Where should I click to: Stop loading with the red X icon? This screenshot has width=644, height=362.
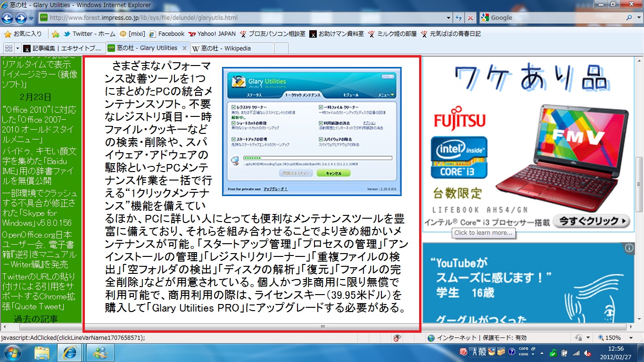(x=470, y=18)
